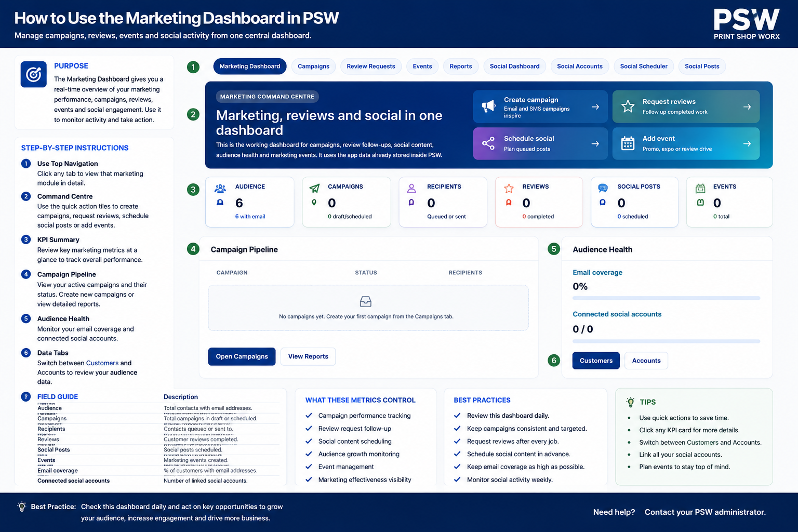Click the 'Queued or sent' text on Recipients card
798x532 pixels.
click(446, 217)
